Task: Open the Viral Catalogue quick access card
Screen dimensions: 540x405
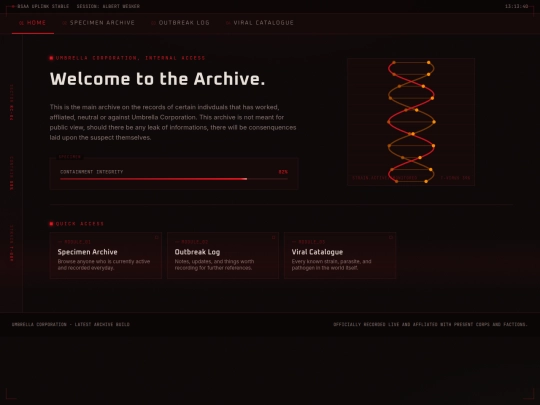Action: click(340, 256)
